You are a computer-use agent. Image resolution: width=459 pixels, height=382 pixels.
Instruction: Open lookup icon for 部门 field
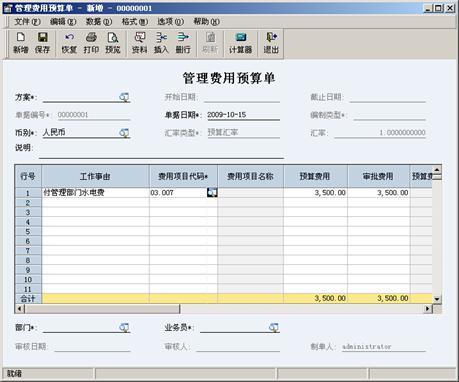[124, 327]
